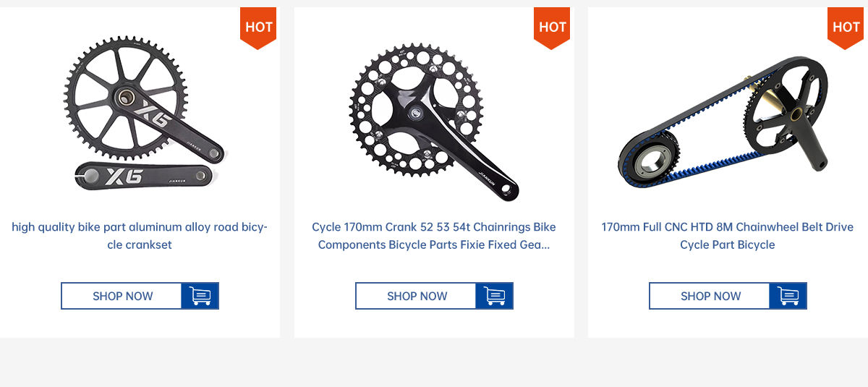This screenshot has height=387, width=868.
Task: Click the HOT badge on the 52 53 54t Chainrings card
Action: pyautogui.click(x=553, y=27)
